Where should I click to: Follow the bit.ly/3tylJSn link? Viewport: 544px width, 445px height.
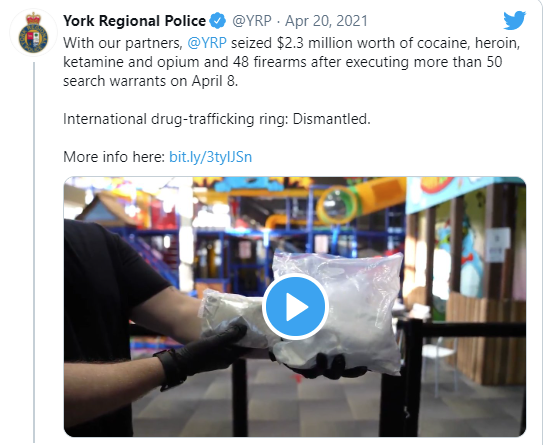[x=210, y=157]
